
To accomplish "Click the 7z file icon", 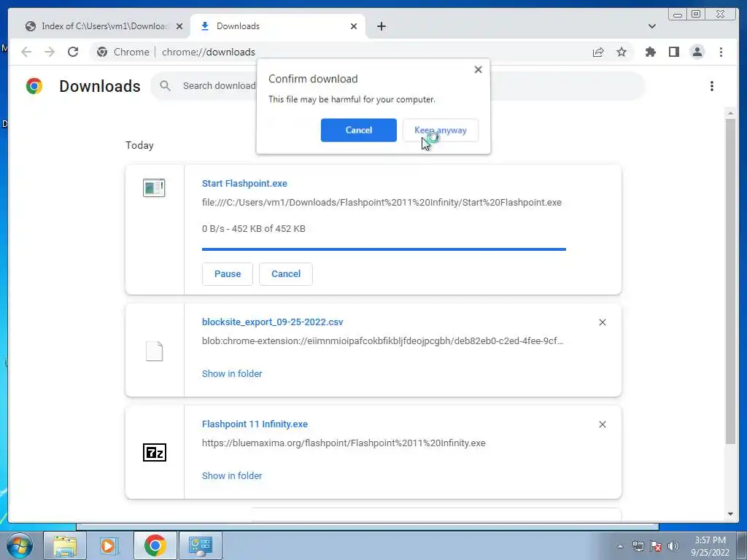I will click(x=155, y=452).
